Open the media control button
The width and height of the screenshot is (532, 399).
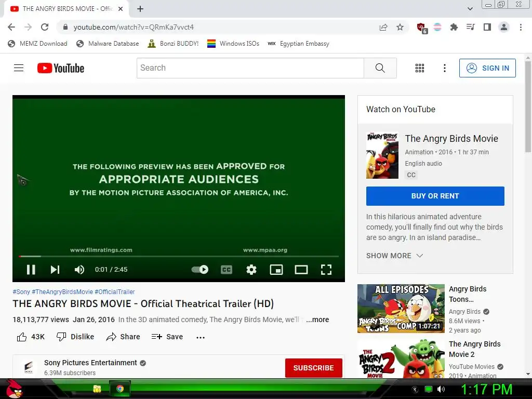point(470,27)
